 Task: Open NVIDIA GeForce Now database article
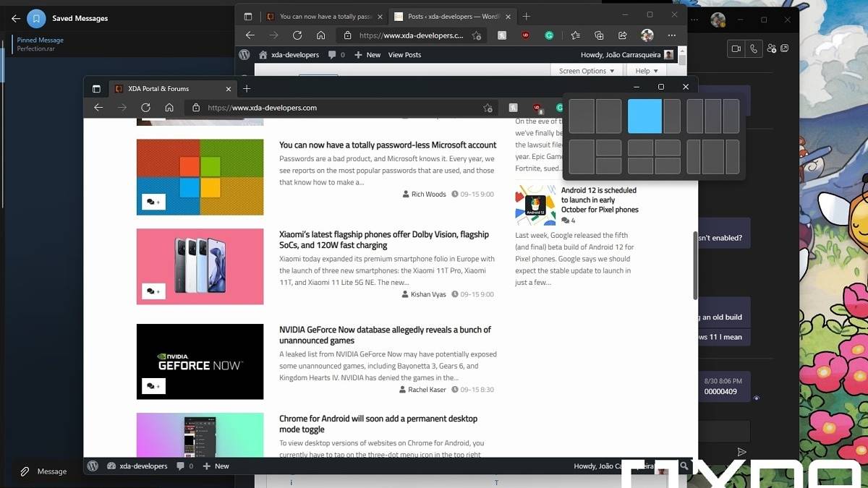pos(385,335)
